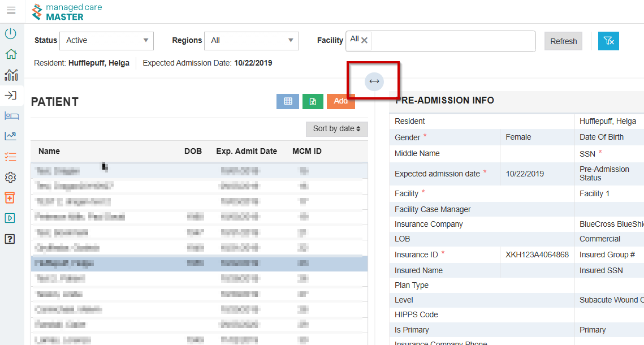The width and height of the screenshot is (644, 345).
Task: Sort by the MCM ID column header
Action: pyautogui.click(x=307, y=151)
